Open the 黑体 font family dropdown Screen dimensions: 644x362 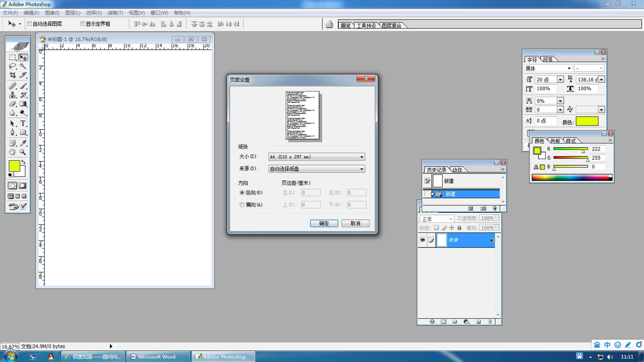tap(569, 68)
